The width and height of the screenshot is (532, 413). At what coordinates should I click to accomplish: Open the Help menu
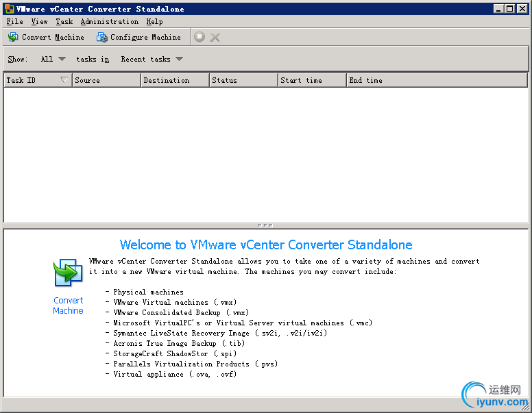[154, 21]
